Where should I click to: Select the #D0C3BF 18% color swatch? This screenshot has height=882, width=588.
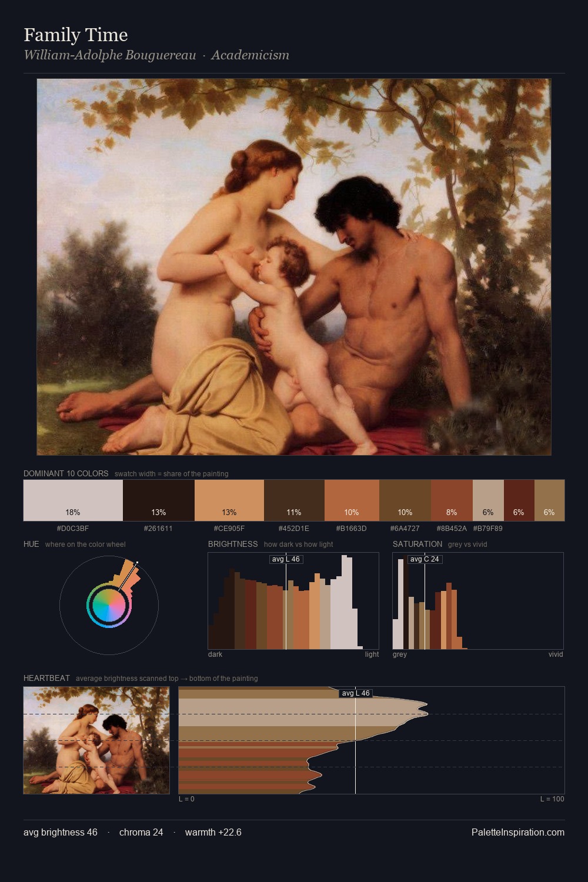(73, 500)
